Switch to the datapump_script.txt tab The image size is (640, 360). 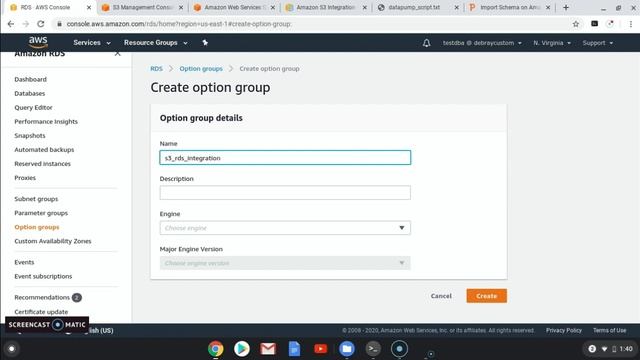pos(418,7)
